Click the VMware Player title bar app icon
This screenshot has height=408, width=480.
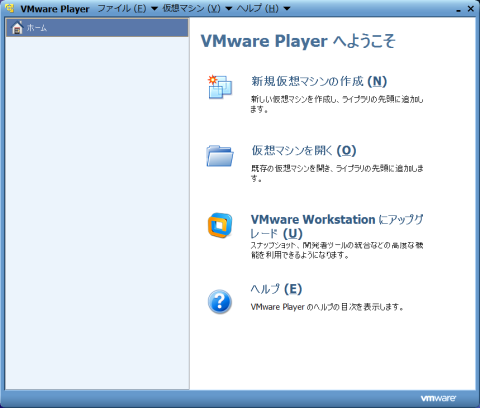click(x=10, y=8)
